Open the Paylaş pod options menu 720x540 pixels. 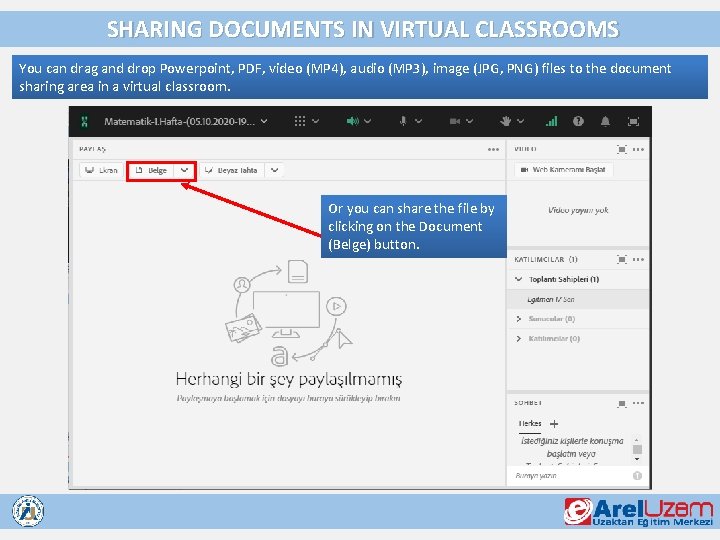pyautogui.click(x=493, y=149)
